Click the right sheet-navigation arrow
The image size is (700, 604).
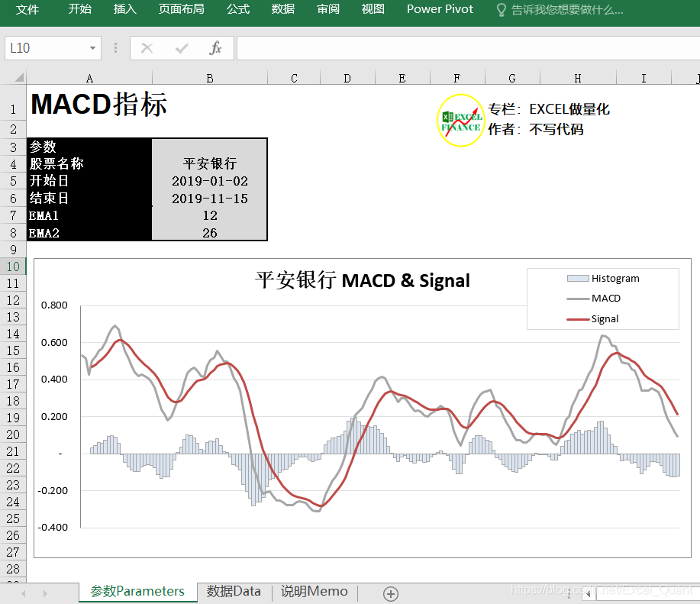(x=44, y=593)
